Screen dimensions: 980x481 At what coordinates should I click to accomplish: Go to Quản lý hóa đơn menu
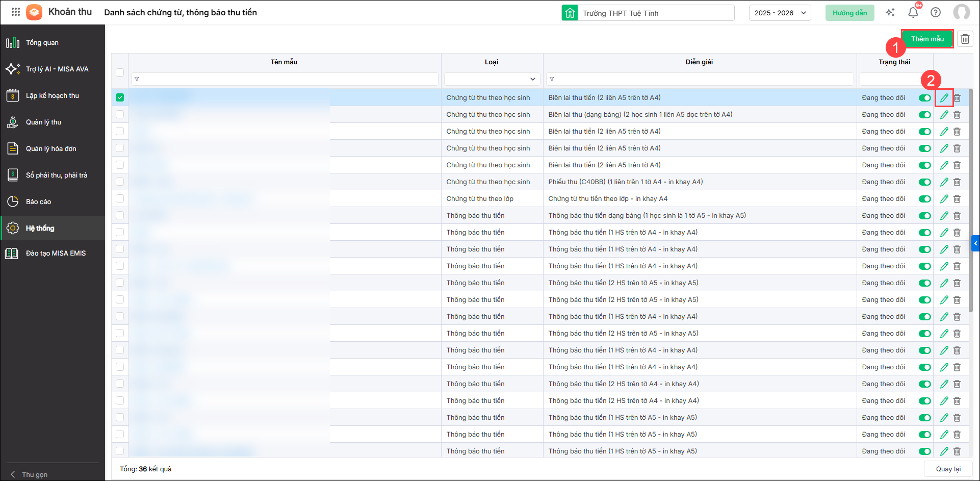(51, 148)
